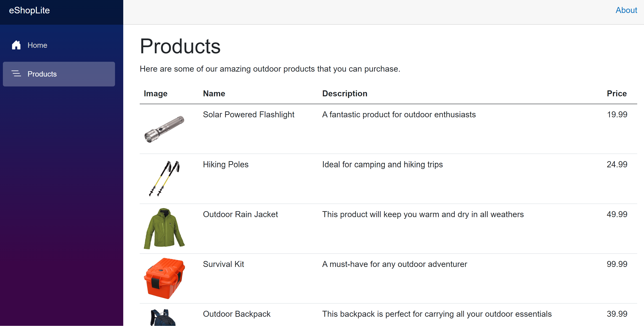The height and width of the screenshot is (326, 644).
Task: Click the Image column header
Action: 156,93
